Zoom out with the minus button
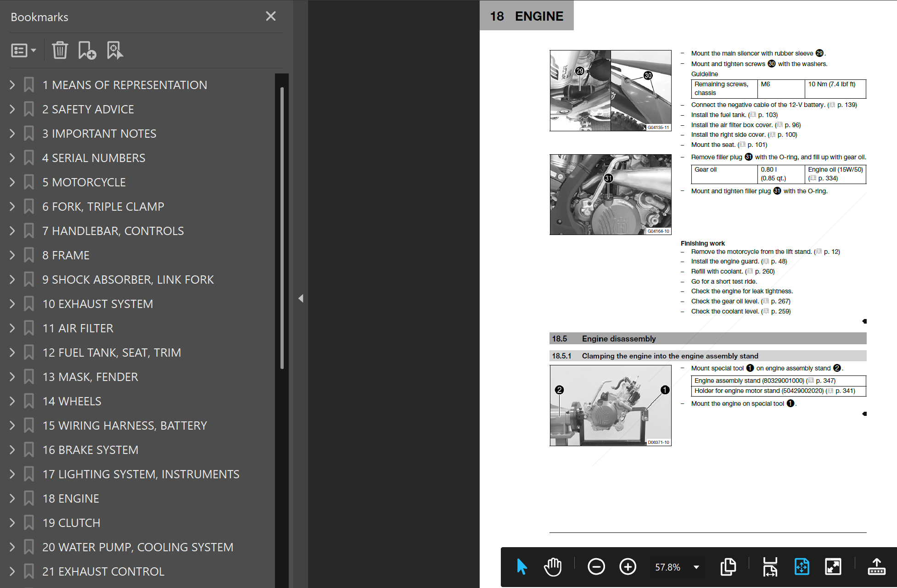897x588 pixels. (x=596, y=567)
